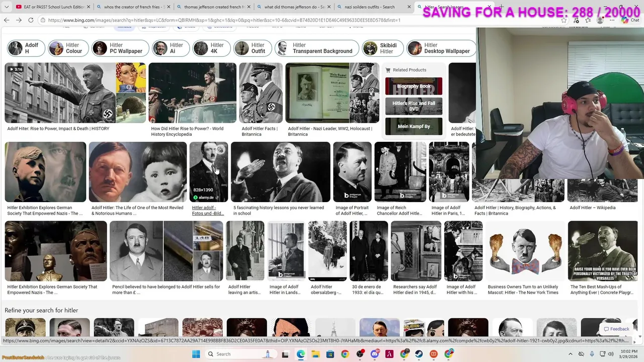The width and height of the screenshot is (644, 362).
Task: Open Task View from the taskbar
Action: (x=285, y=354)
